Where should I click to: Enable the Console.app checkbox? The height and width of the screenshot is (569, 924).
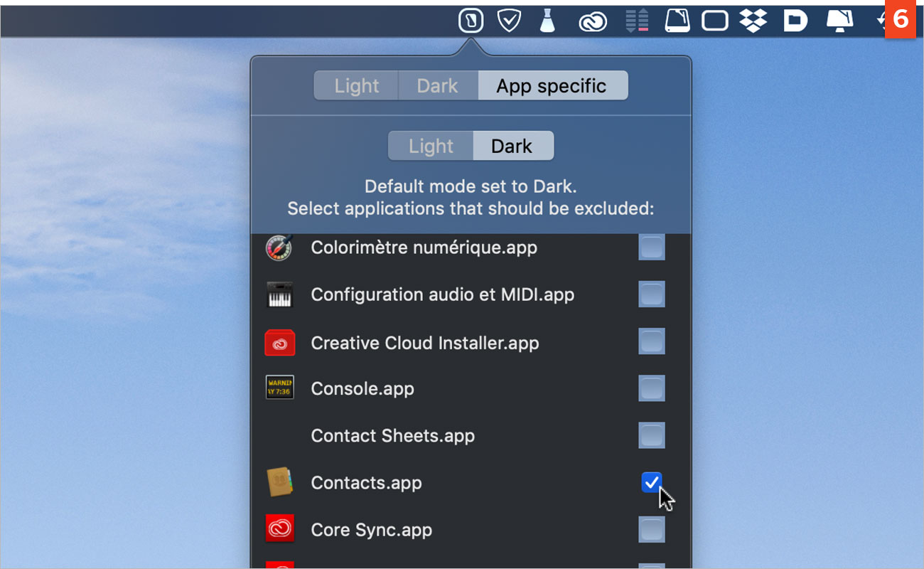click(x=652, y=388)
